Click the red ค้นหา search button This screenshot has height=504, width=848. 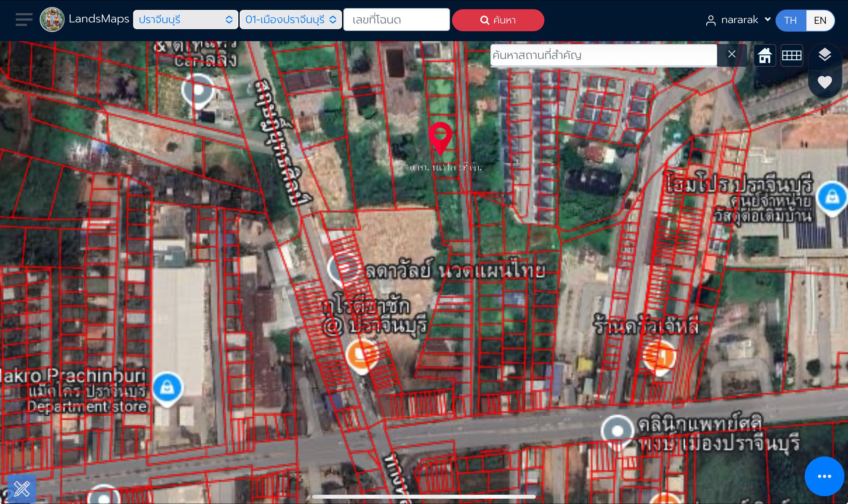point(498,20)
